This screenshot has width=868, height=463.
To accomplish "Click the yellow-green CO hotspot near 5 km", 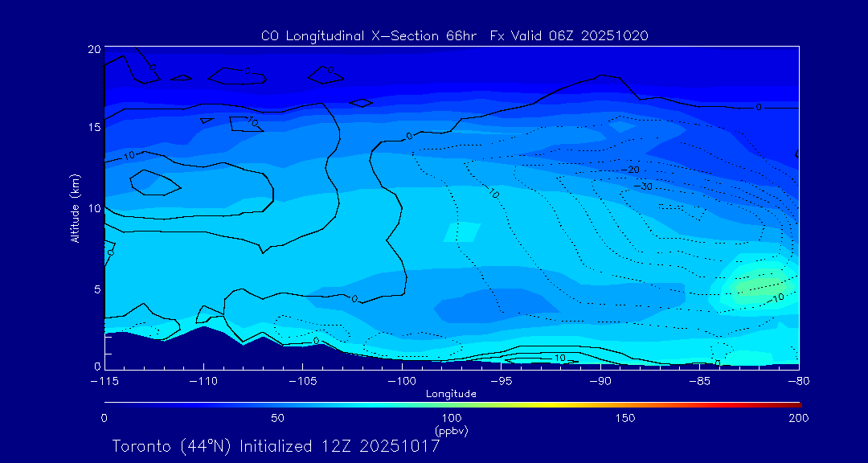I will coord(759,284).
